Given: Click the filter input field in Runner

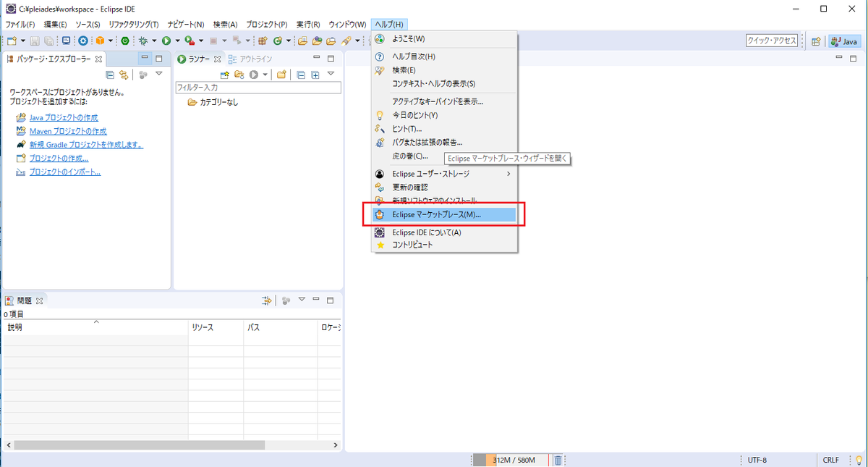Looking at the screenshot, I should click(x=258, y=88).
